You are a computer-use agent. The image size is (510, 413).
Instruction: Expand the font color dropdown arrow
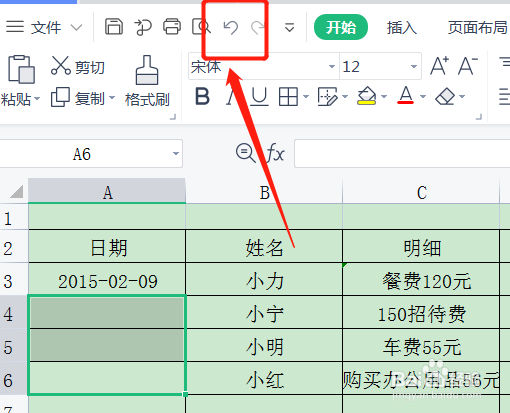tap(423, 97)
